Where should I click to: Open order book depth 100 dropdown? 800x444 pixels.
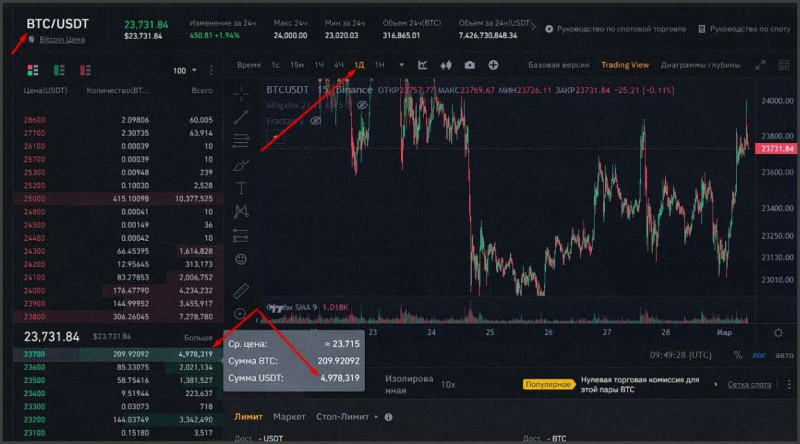[185, 70]
